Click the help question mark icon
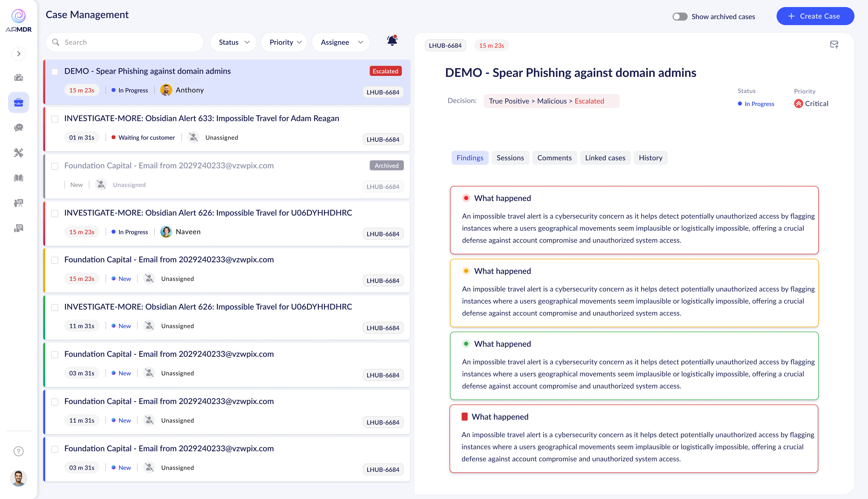 click(x=19, y=451)
